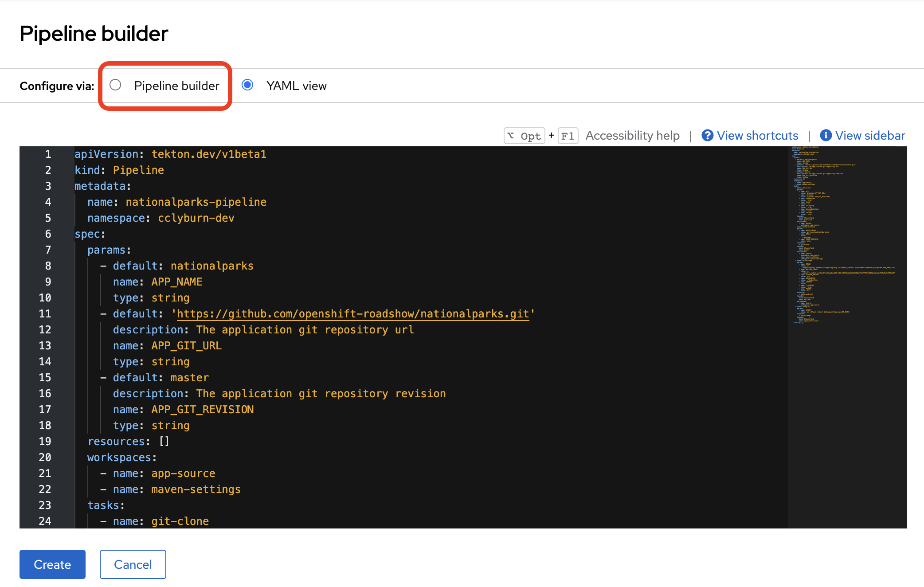The image size is (924, 587).
Task: Click the Accessibility help text
Action: click(x=632, y=136)
